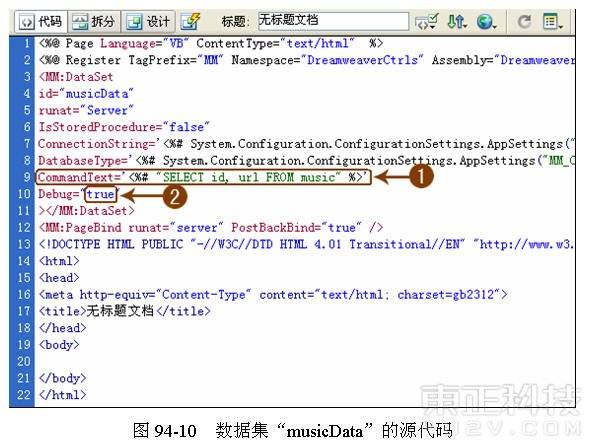Click line number 9 in the gutter
This screenshot has height=445, width=589.
(26, 177)
